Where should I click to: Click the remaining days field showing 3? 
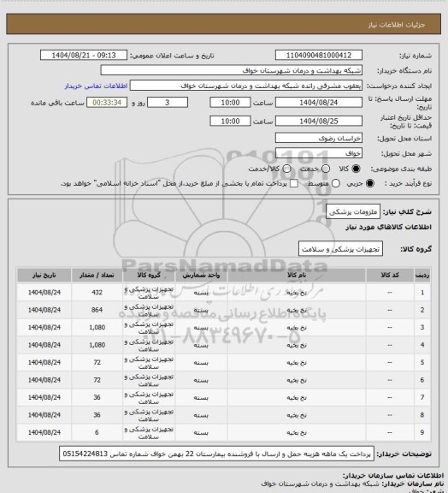pyautogui.click(x=168, y=103)
